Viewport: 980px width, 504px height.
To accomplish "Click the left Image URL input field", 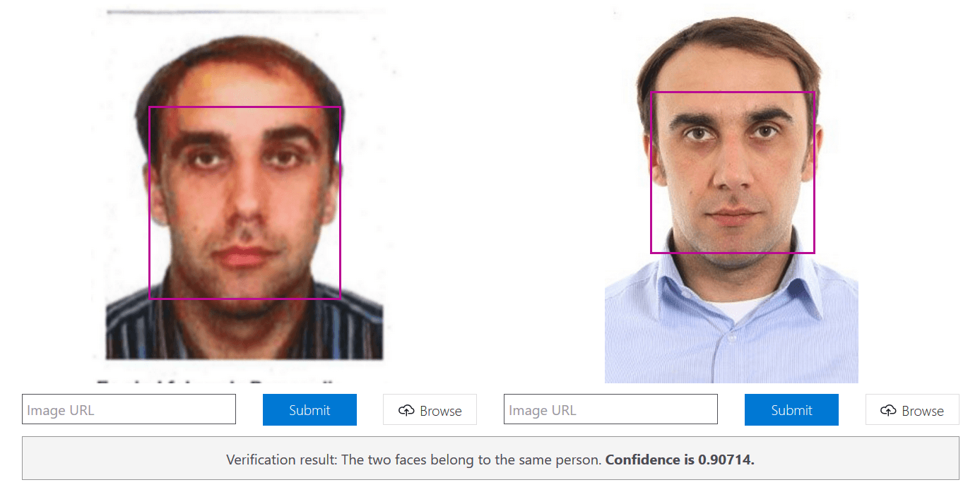I will [x=129, y=409].
